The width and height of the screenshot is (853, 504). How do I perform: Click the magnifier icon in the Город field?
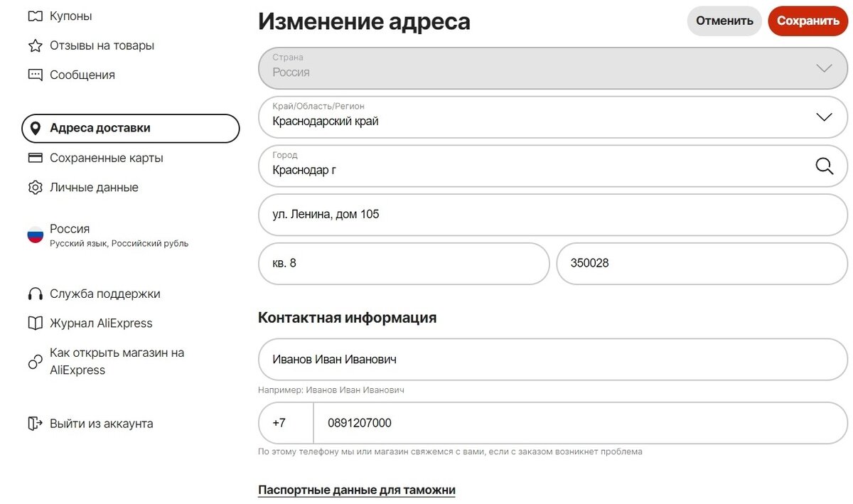pyautogui.click(x=824, y=166)
